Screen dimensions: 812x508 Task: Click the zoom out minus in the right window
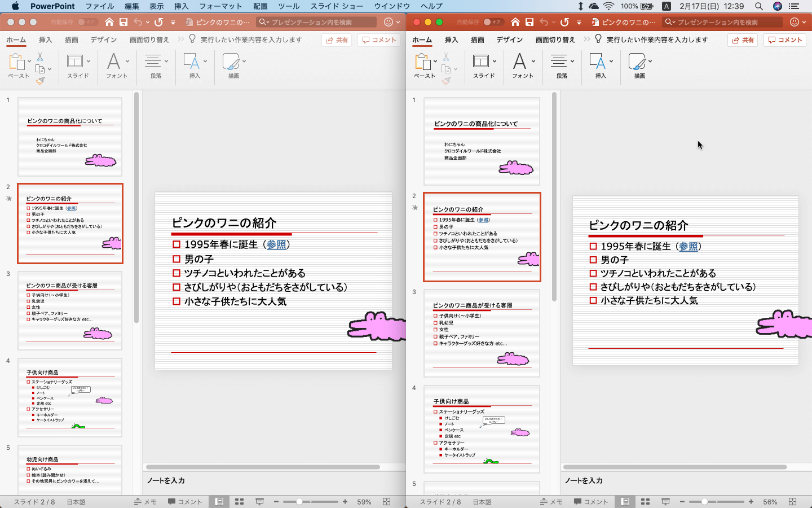point(682,502)
